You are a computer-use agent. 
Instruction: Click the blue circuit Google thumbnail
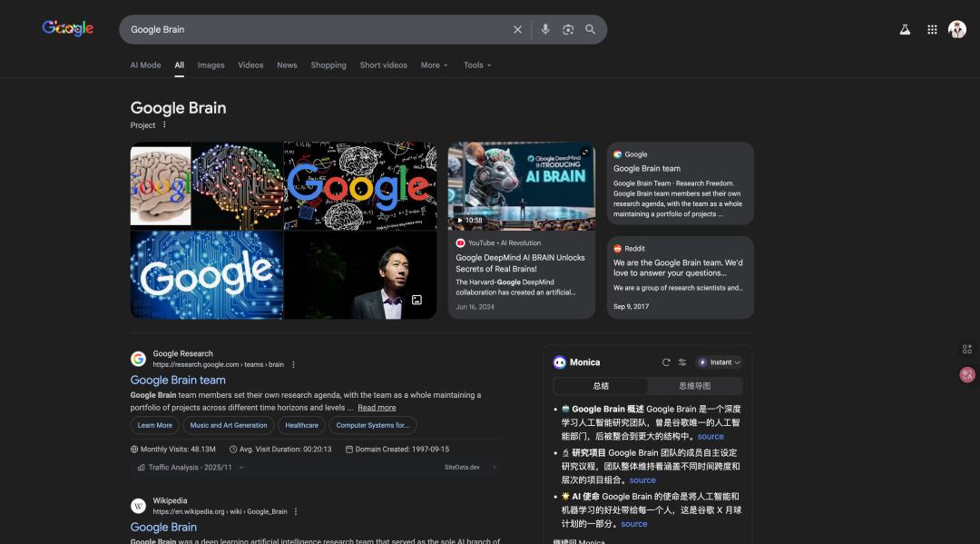206,275
